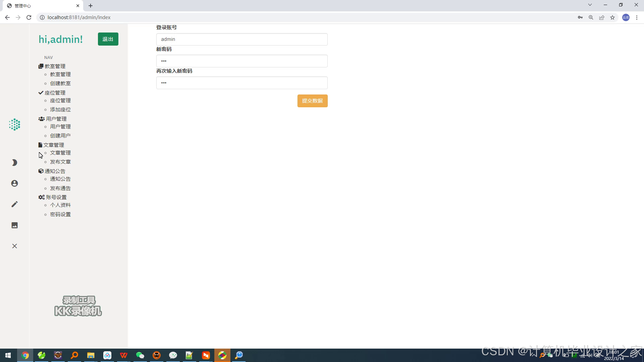Open WeChat from the taskbar
The width and height of the screenshot is (644, 362).
[140, 355]
